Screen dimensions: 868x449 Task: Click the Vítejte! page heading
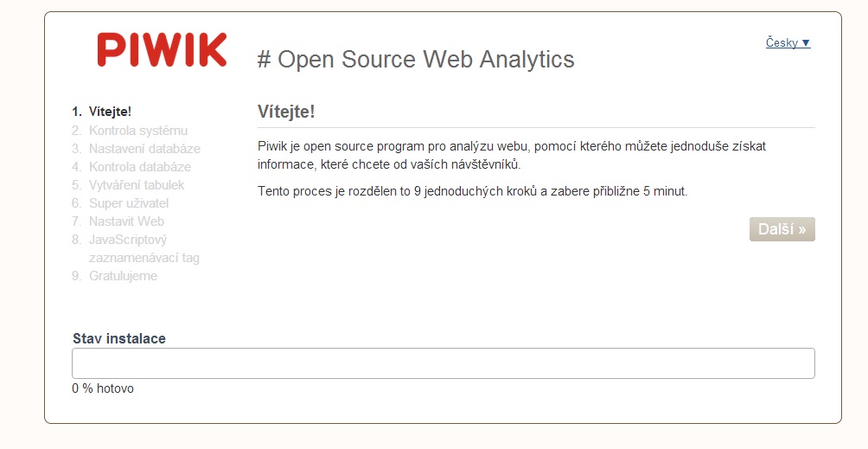point(286,112)
